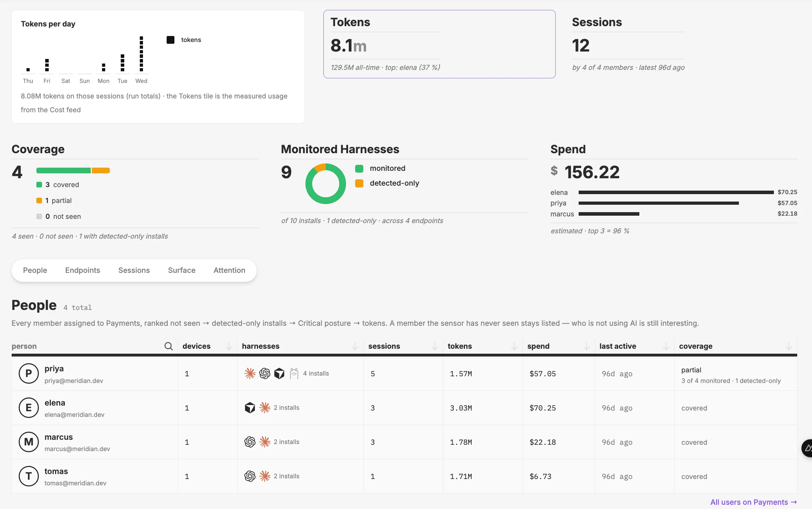Click the llama harness icon in priya's row
This screenshot has height=509, width=812.
[x=294, y=373]
